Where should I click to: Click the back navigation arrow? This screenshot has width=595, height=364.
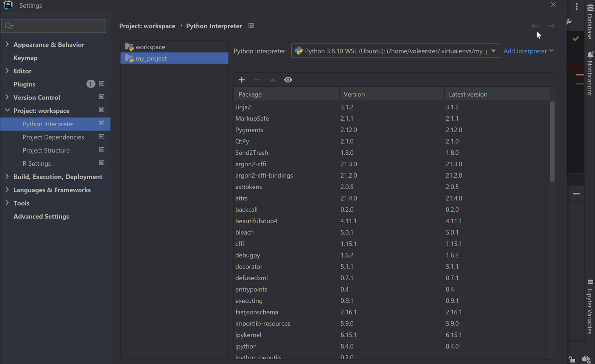(535, 26)
